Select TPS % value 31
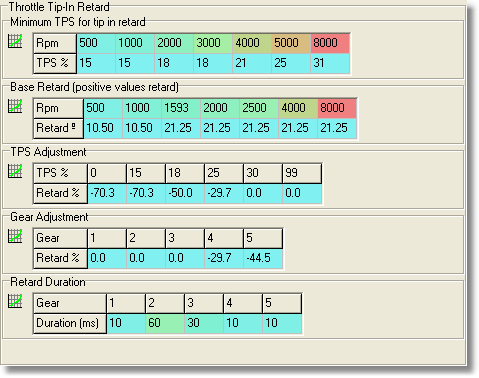Image resolution: width=479 pixels, height=378 pixels. [330, 63]
